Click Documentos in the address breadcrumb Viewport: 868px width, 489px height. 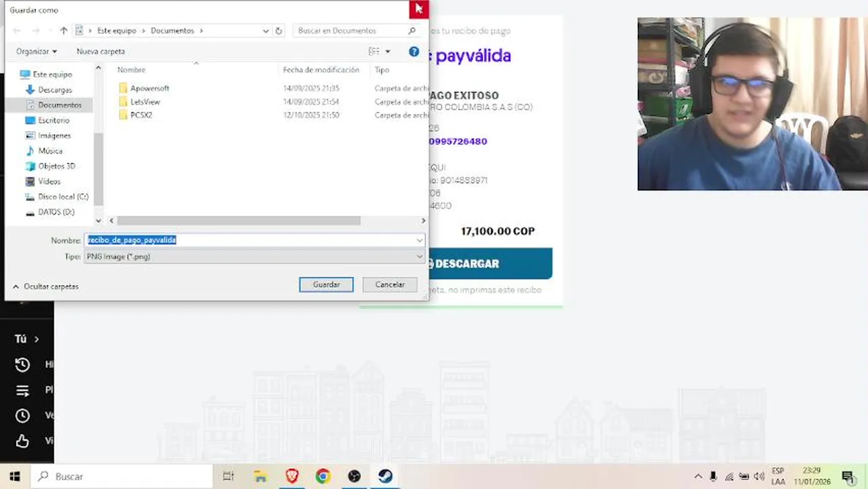coord(172,31)
